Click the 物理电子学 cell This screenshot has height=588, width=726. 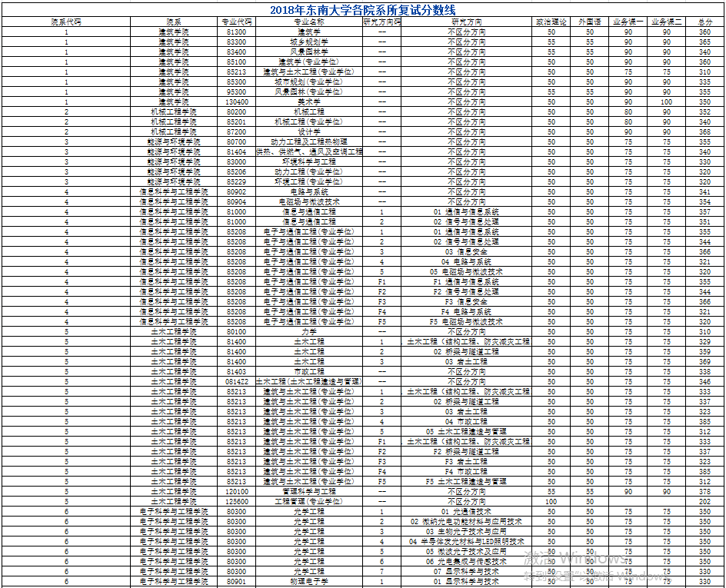point(309,582)
